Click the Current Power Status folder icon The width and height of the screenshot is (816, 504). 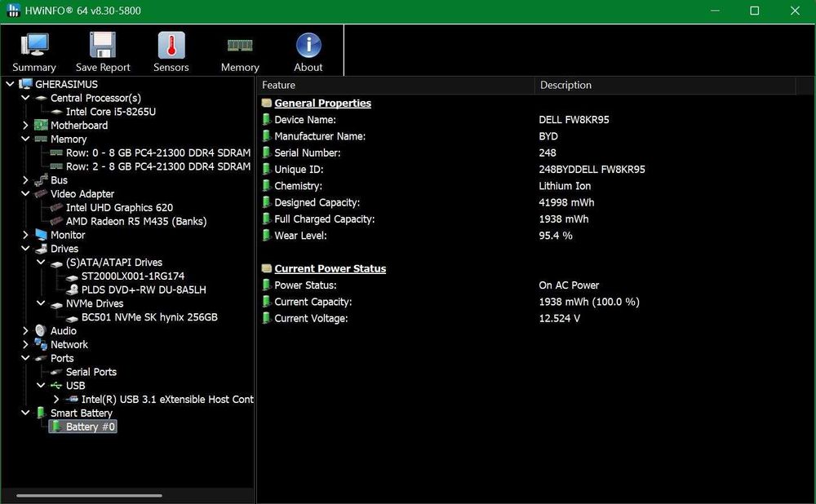click(267, 268)
